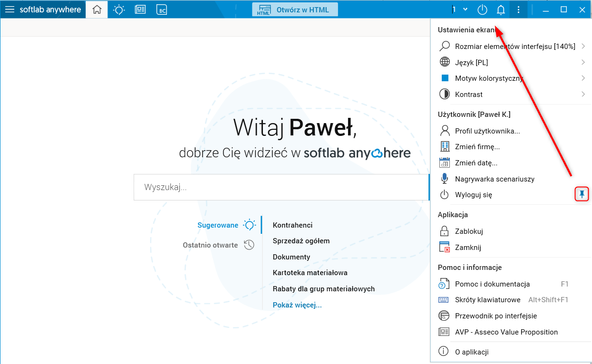Screen dimensions: 592x364
Task: Open the Sprzedaż ogółem suggestion
Action: (301, 241)
